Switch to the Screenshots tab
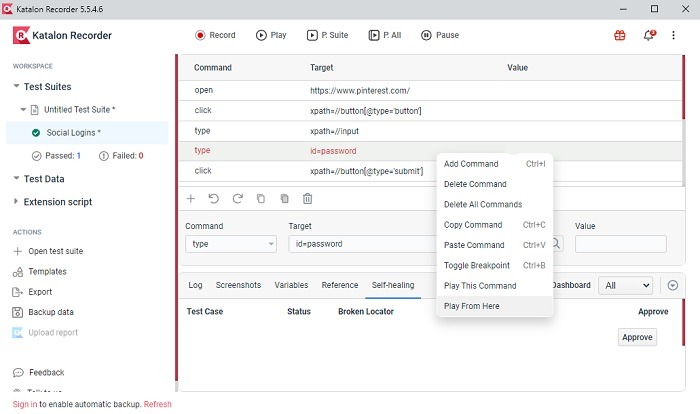This screenshot has width=700, height=414. click(238, 285)
